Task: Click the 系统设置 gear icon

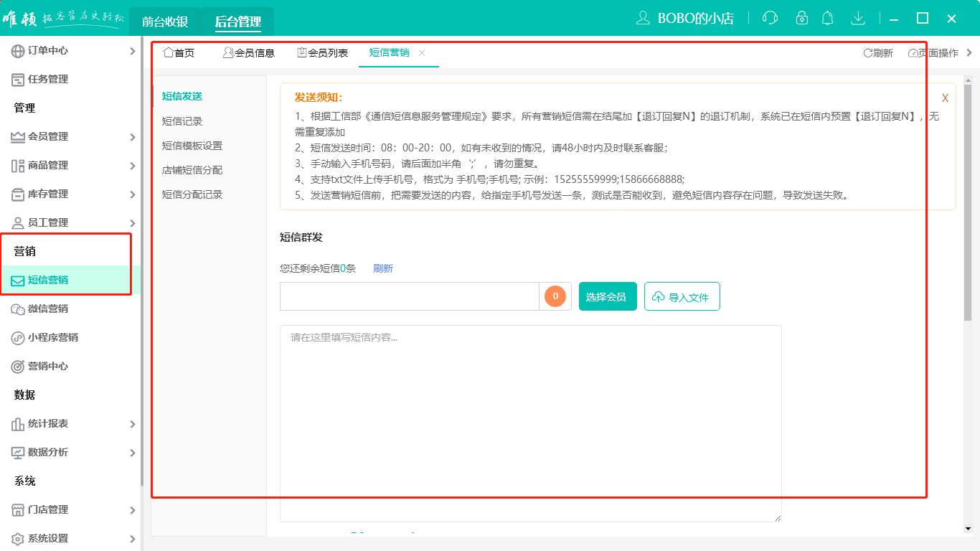Action: coord(18,539)
